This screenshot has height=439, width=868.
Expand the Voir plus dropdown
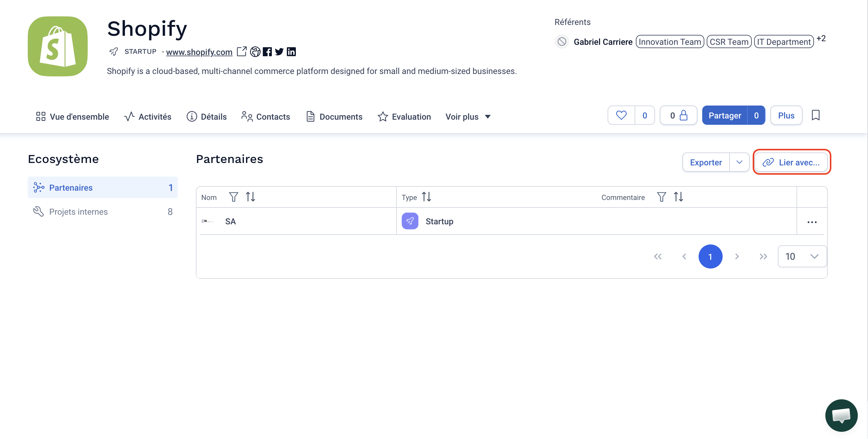(x=468, y=116)
